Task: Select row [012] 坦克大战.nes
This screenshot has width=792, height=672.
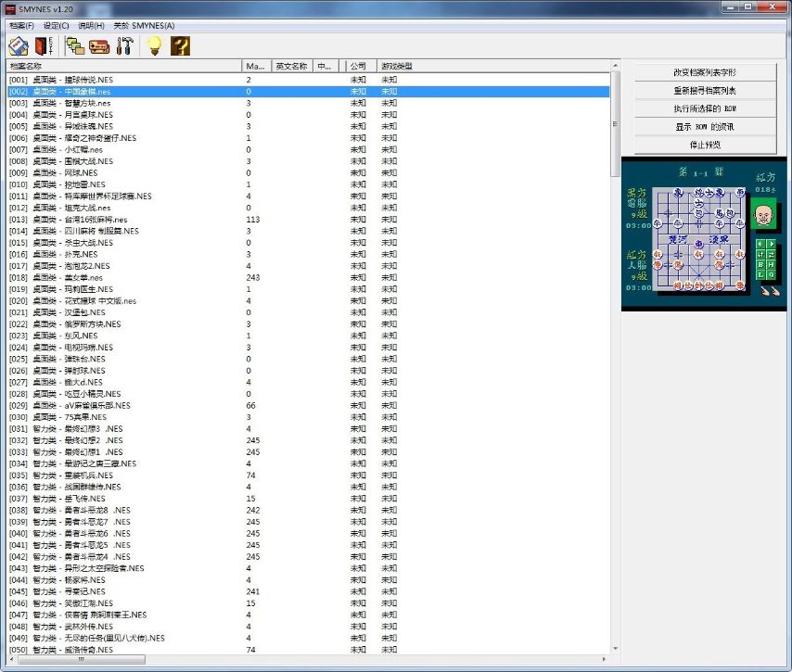Action: (x=308, y=208)
